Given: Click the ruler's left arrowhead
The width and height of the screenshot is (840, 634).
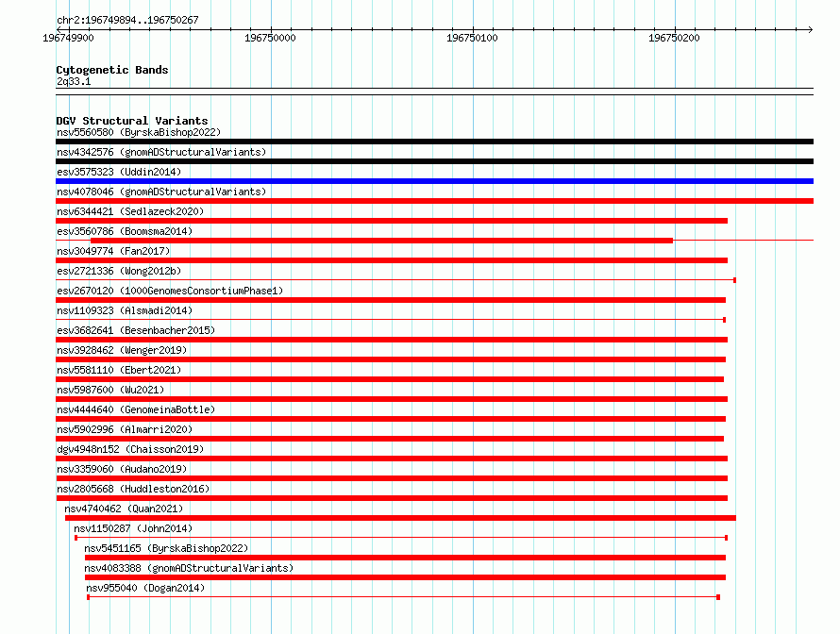Looking at the screenshot, I should tap(59, 29).
